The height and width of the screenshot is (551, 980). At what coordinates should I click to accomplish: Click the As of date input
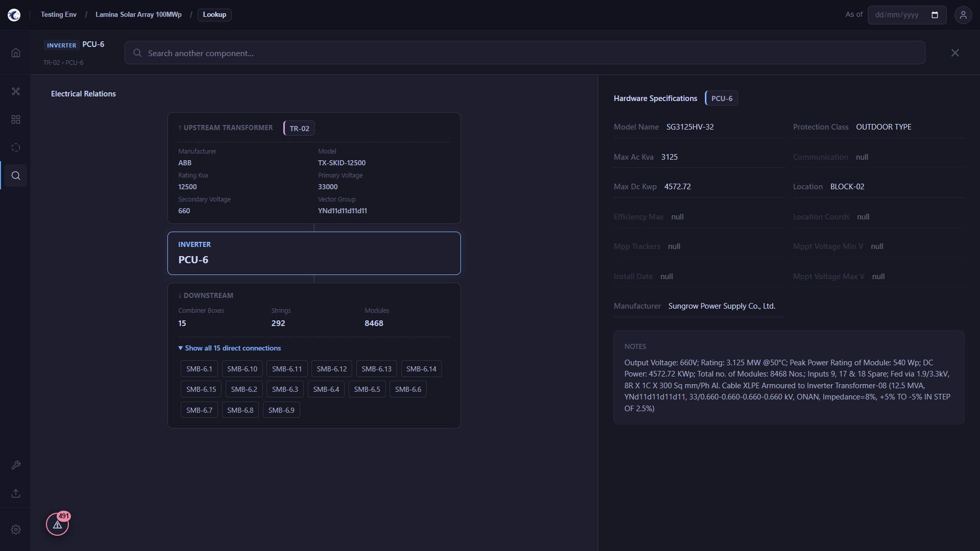(906, 15)
